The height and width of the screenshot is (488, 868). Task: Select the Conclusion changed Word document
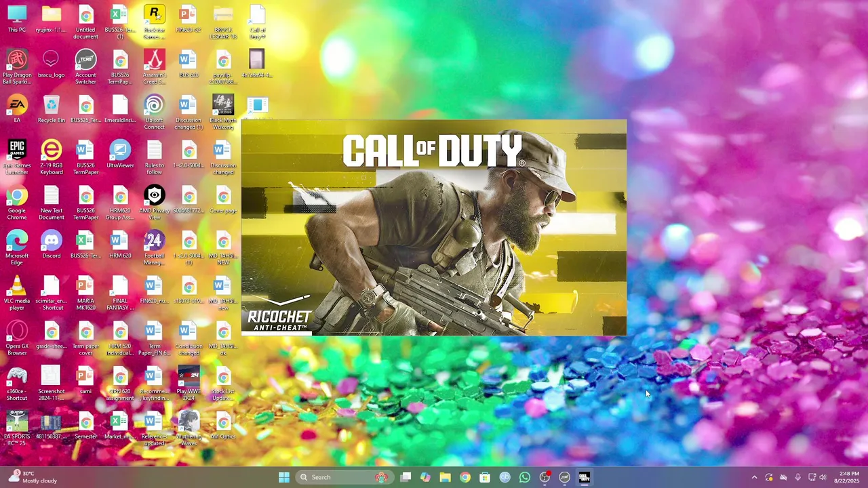[189, 339]
